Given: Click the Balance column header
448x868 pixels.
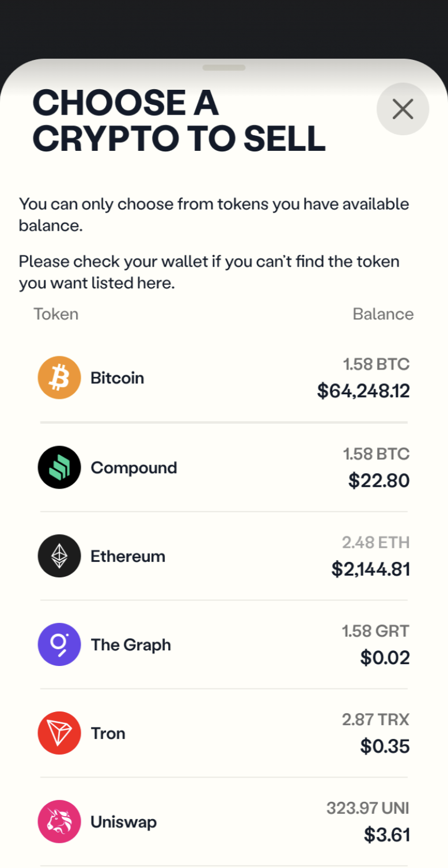Looking at the screenshot, I should (383, 314).
